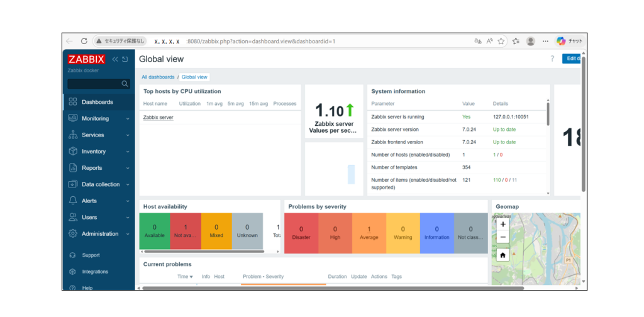Open the Reports menu item
Image resolution: width=644 pixels, height=317 pixels.
[x=99, y=167]
